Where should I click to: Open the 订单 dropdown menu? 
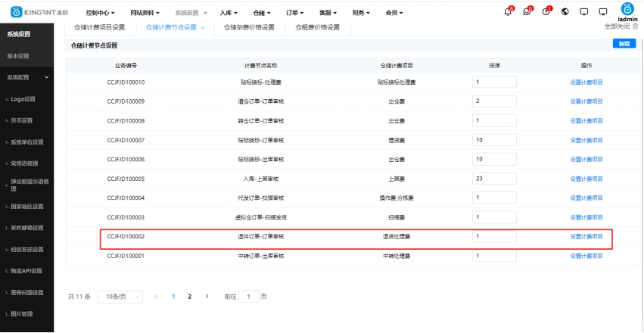295,13
